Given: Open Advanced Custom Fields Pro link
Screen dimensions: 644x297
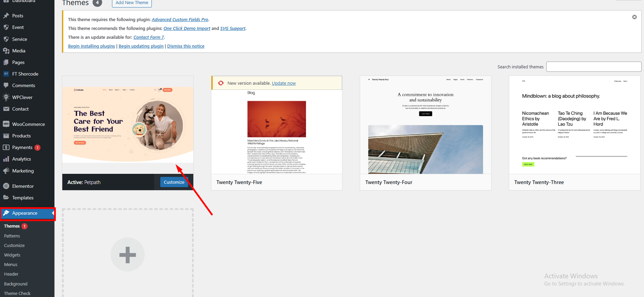Looking at the screenshot, I should pyautogui.click(x=180, y=19).
